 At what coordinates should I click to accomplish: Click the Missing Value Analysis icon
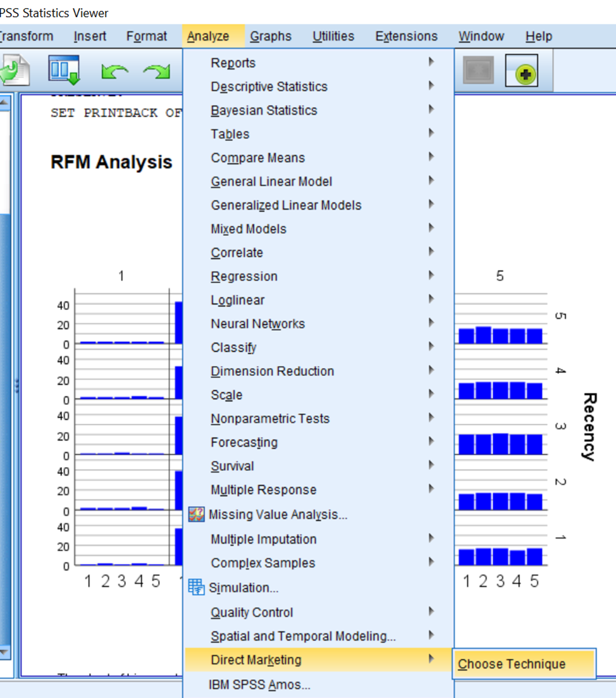click(195, 514)
